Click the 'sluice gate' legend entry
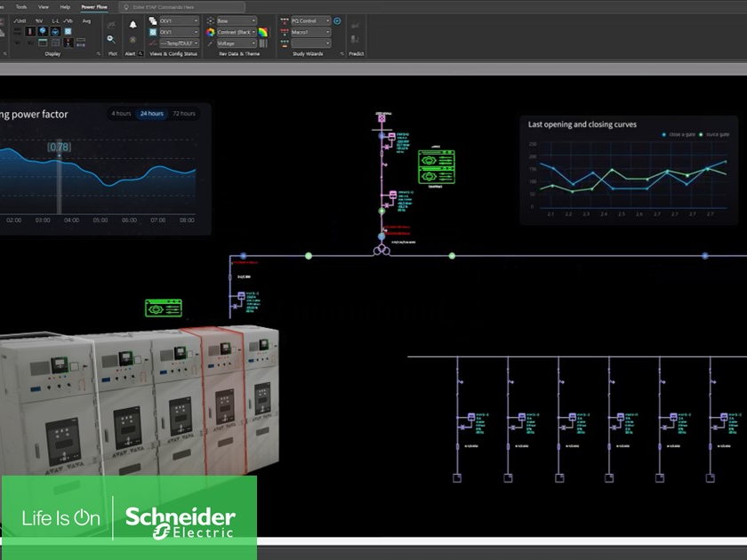This screenshot has width=747, height=560. (x=714, y=134)
